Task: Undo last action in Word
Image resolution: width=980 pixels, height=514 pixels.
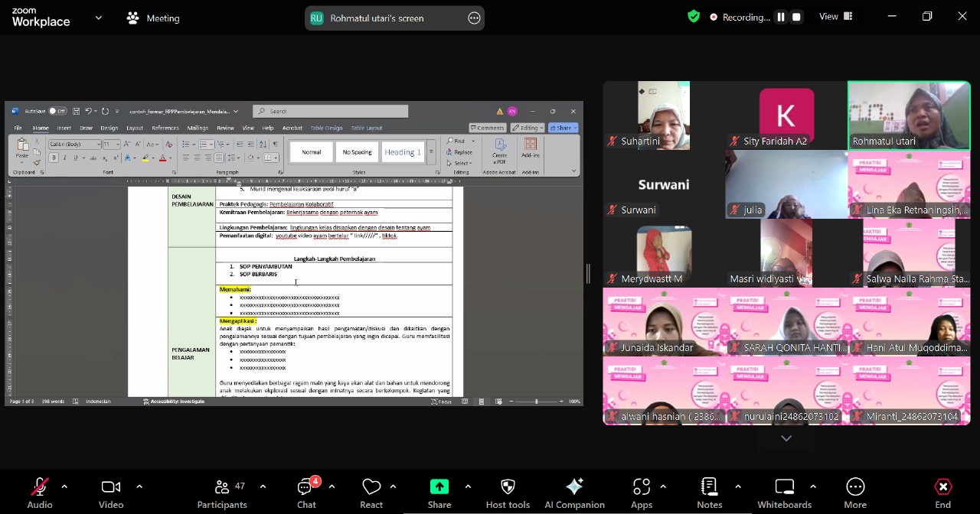Action: point(89,111)
